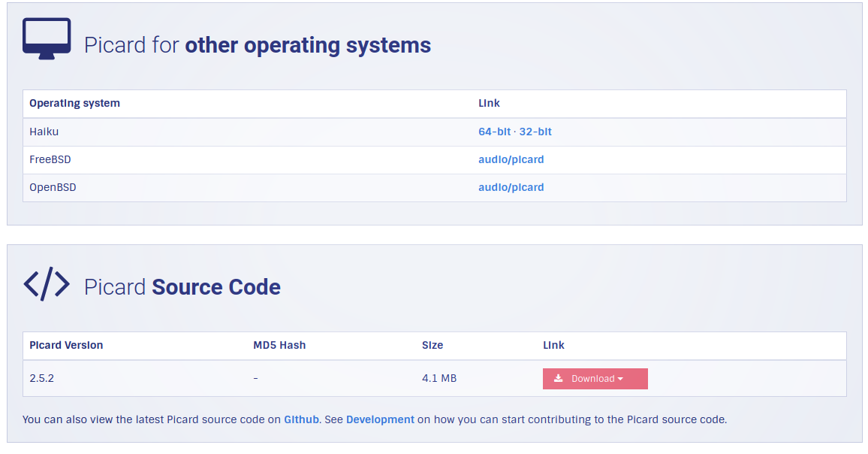Image resolution: width=868 pixels, height=454 pixels.
Task: Open FreeBSD audio/picard port link
Action: pyautogui.click(x=511, y=159)
